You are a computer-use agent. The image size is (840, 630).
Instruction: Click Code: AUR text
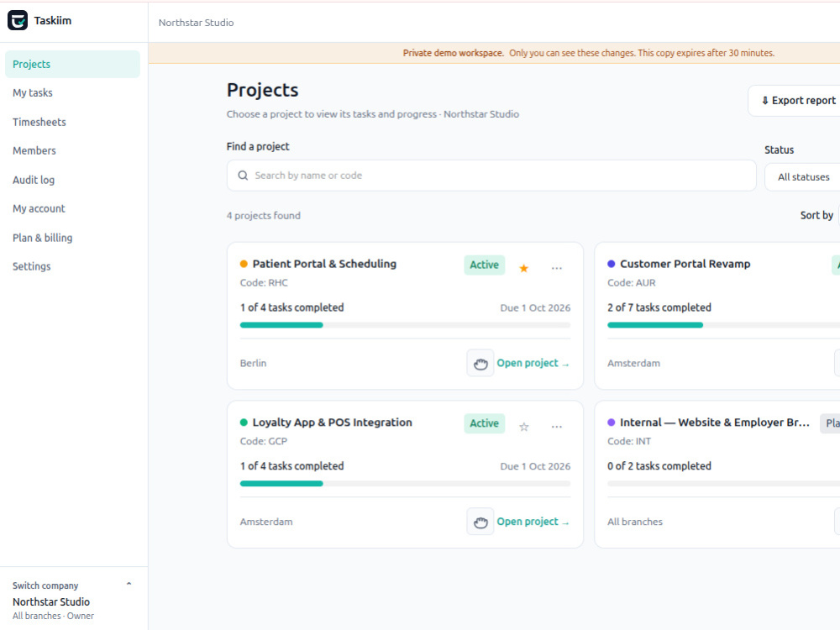(x=631, y=283)
